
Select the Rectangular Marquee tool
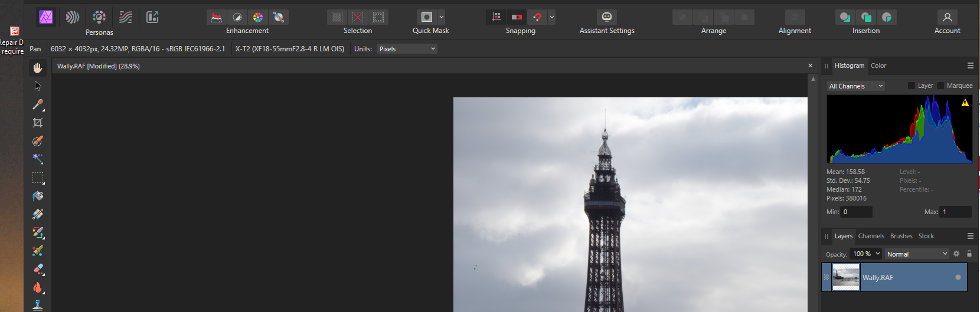pyautogui.click(x=38, y=178)
